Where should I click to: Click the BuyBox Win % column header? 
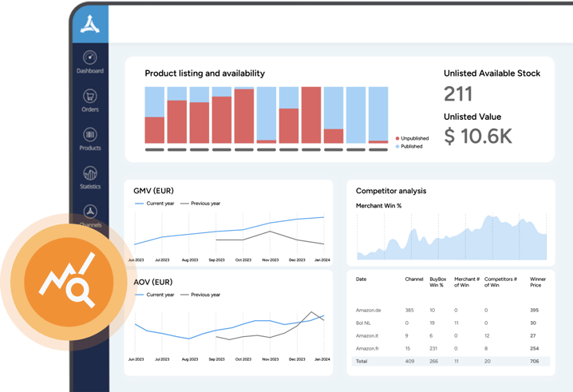tap(438, 282)
